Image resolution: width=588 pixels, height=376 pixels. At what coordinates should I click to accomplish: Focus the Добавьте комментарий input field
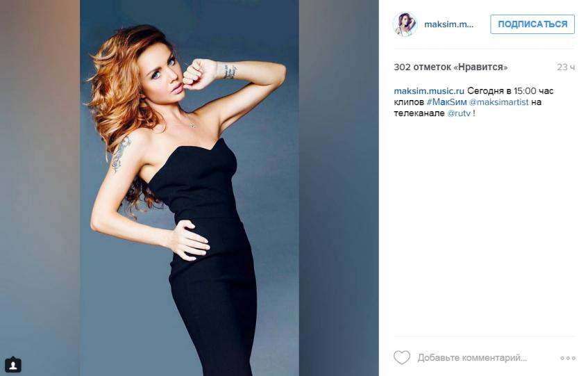pos(472,358)
